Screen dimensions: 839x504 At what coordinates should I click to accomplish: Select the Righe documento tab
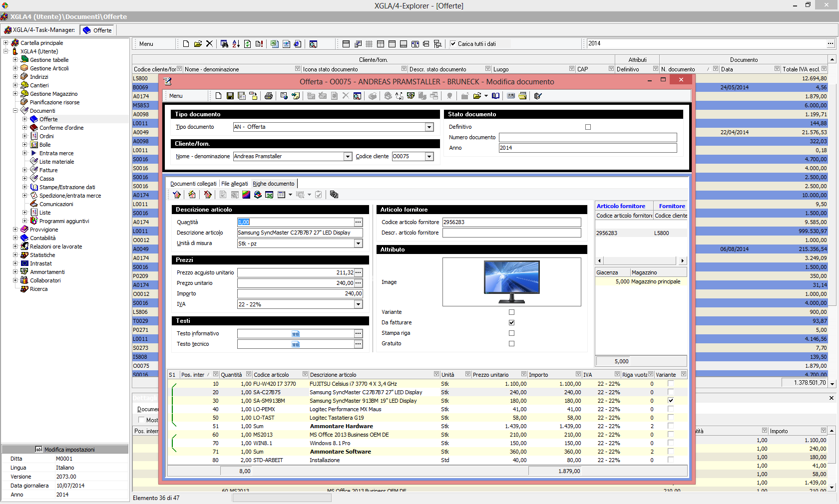(x=274, y=184)
